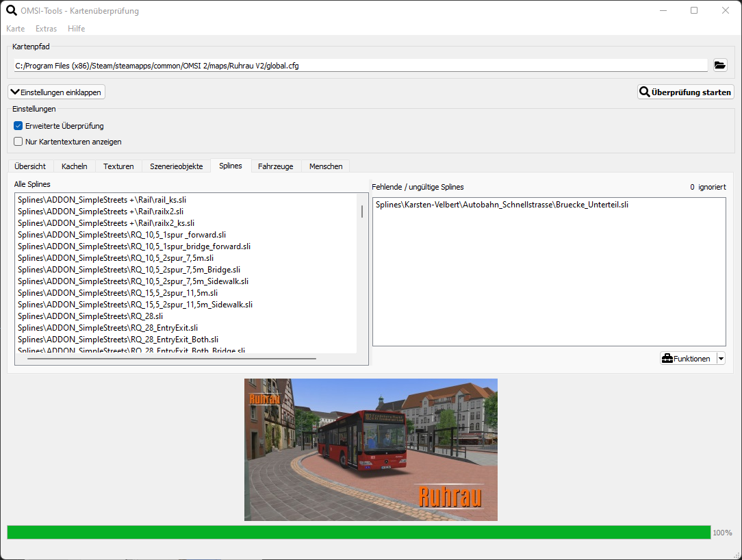The image size is (742, 560).
Task: Open the Hilfe menu
Action: click(x=77, y=29)
